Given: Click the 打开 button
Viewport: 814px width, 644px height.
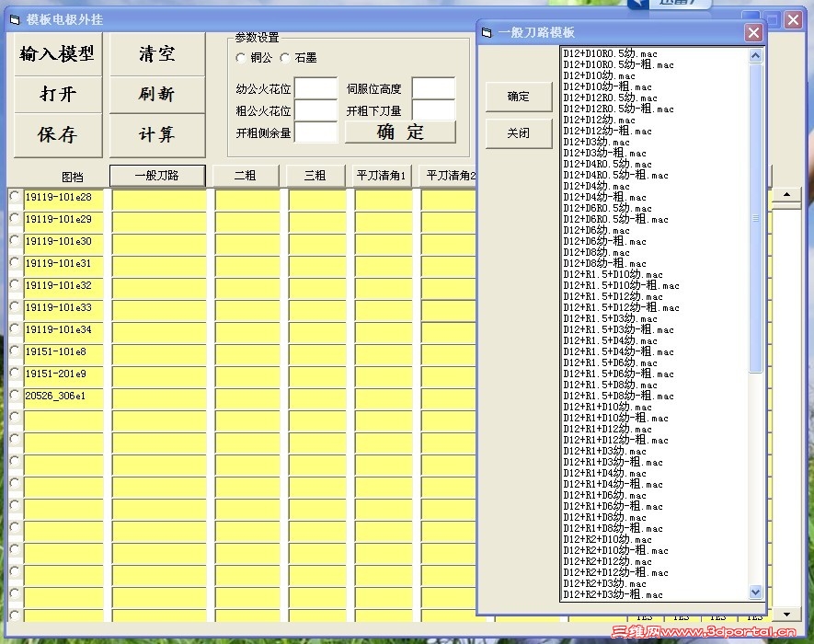Looking at the screenshot, I should [58, 94].
